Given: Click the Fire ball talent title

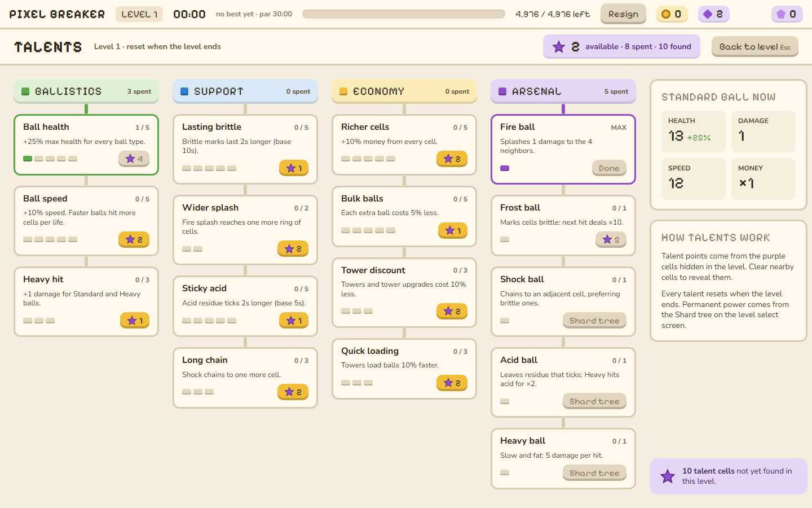Looking at the screenshot, I should tap(518, 127).
